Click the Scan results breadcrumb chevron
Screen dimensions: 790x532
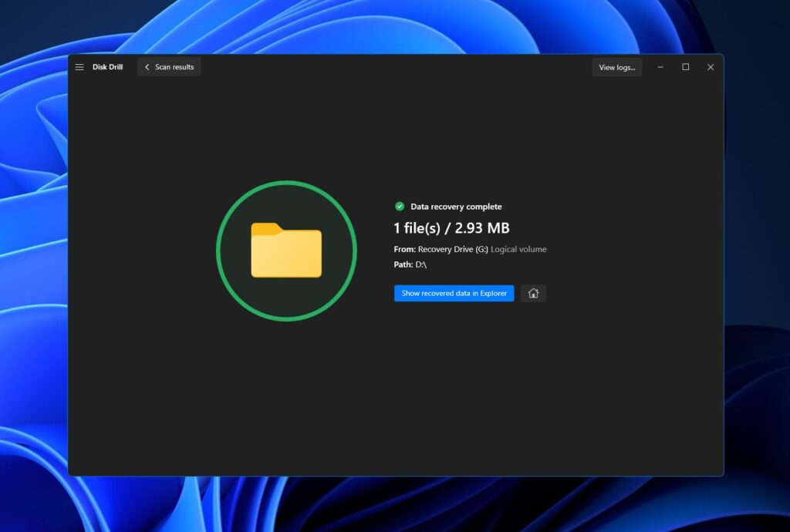(x=147, y=67)
